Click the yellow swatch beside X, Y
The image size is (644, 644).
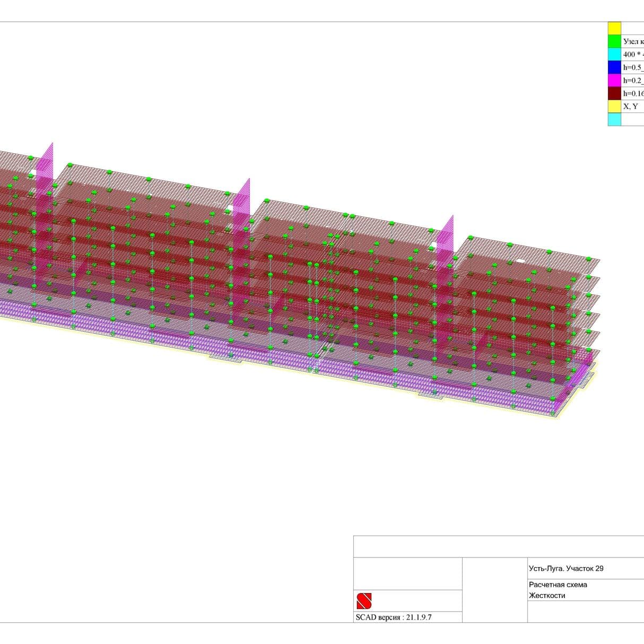[614, 106]
